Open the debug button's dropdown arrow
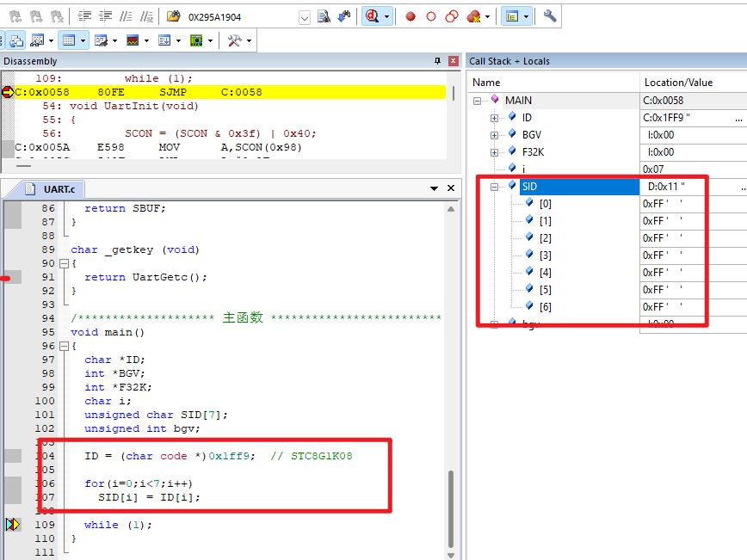Image resolution: width=747 pixels, height=560 pixels. pyautogui.click(x=386, y=16)
